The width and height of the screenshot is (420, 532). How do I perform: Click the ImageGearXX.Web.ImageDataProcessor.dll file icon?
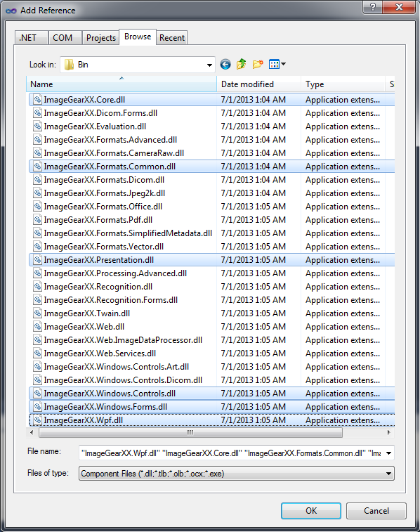click(38, 340)
